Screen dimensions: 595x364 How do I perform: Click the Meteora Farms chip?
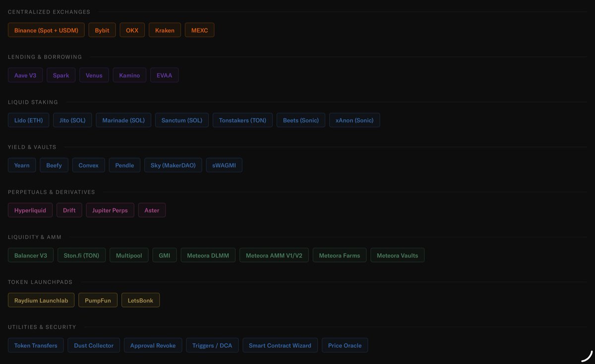coord(340,255)
